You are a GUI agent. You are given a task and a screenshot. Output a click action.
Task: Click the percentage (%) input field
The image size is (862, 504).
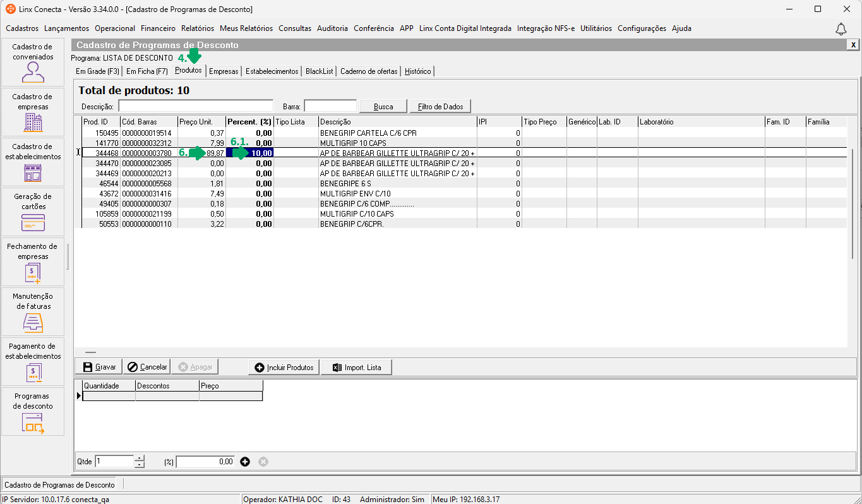click(205, 462)
